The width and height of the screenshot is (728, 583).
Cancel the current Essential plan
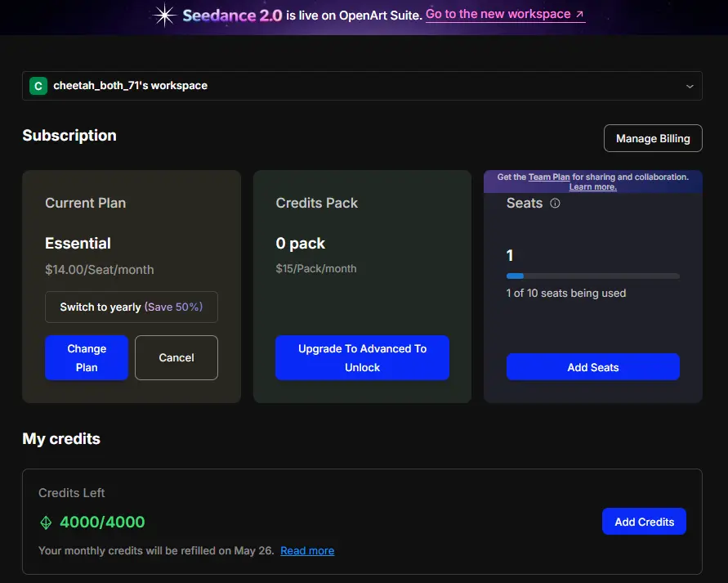(x=176, y=357)
